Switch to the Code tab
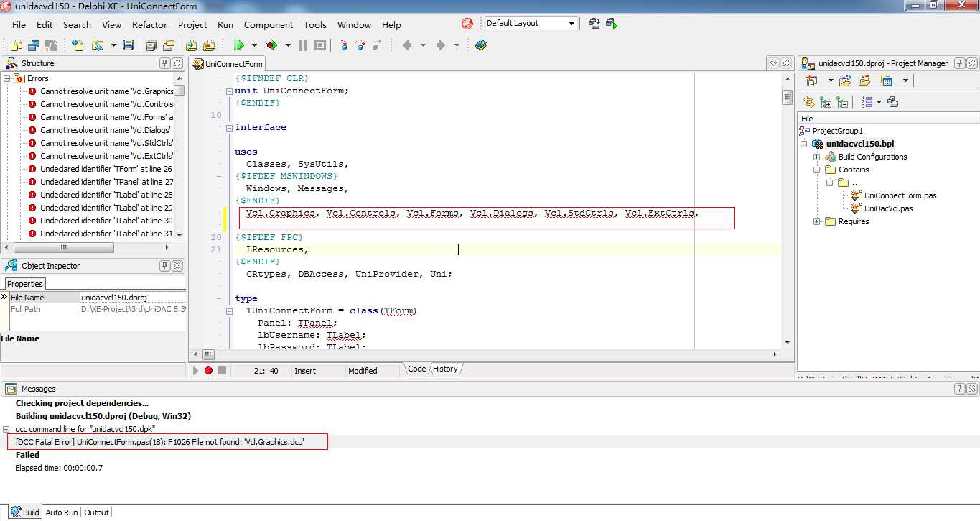This screenshot has width=980, height=521. pos(417,369)
